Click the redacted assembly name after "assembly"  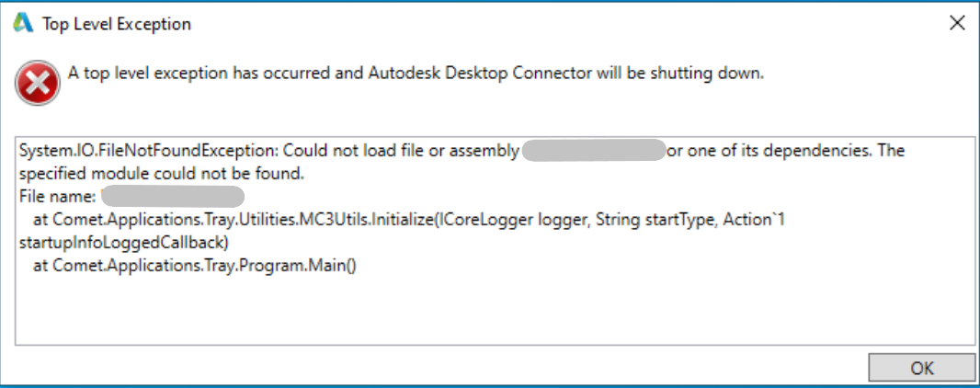click(593, 151)
